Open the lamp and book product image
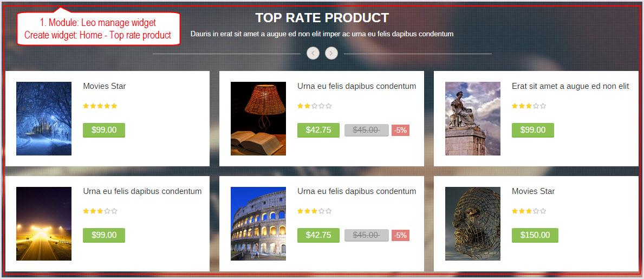This screenshot has height=279, width=644. (258, 118)
